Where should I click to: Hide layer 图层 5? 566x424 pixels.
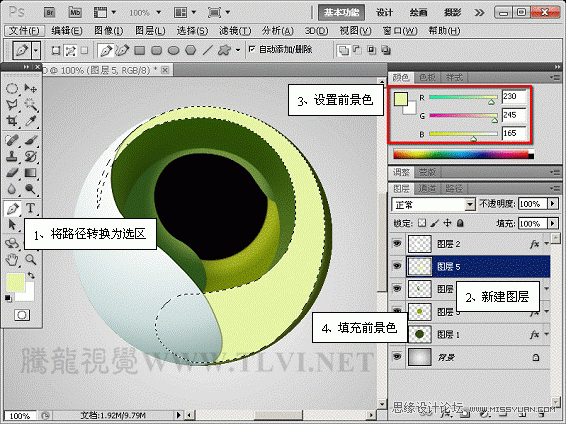coord(397,266)
